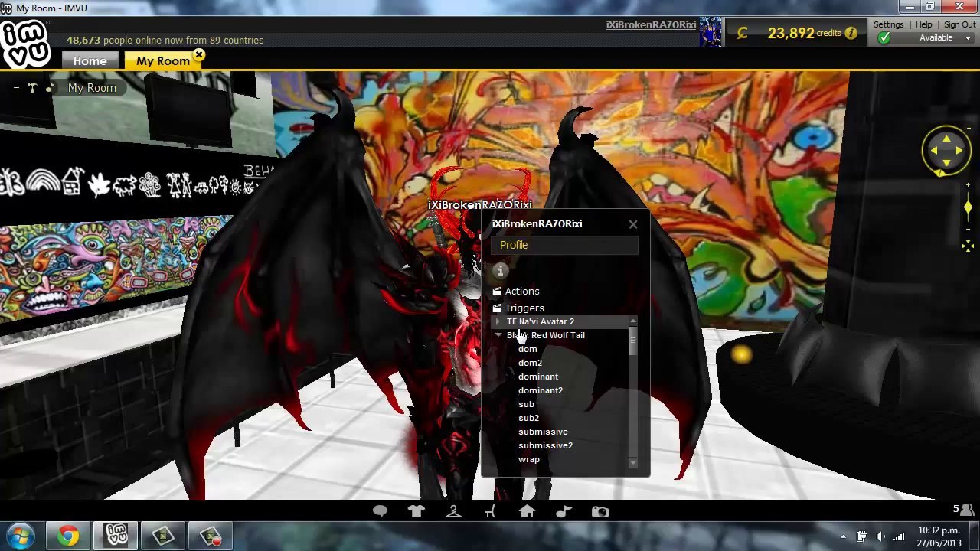980x551 pixels.
Task: Click the green availability checkmark icon
Action: coord(884,37)
